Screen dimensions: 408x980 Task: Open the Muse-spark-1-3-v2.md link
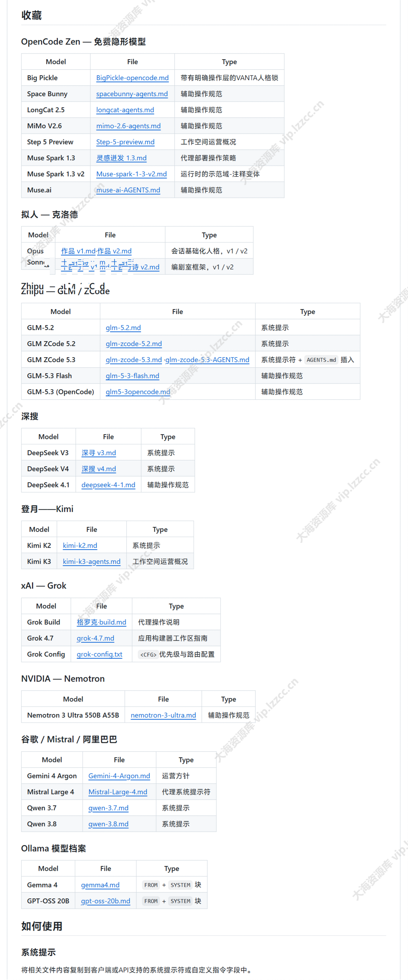click(x=132, y=174)
